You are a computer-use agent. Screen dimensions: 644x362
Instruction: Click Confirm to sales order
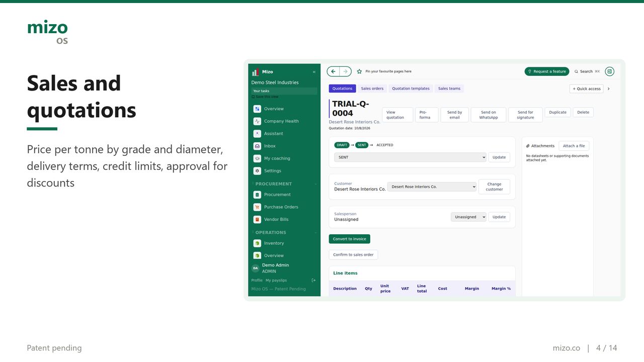pos(353,255)
